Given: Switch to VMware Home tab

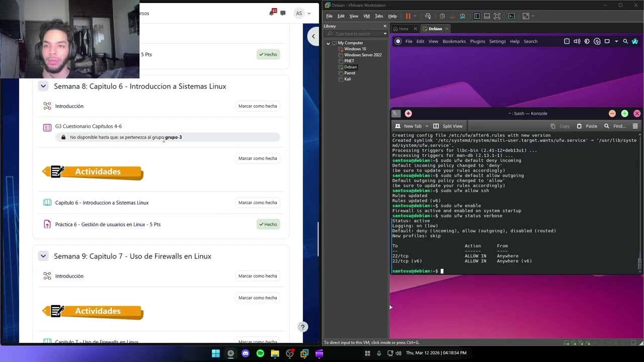Looking at the screenshot, I should tap(404, 29).
